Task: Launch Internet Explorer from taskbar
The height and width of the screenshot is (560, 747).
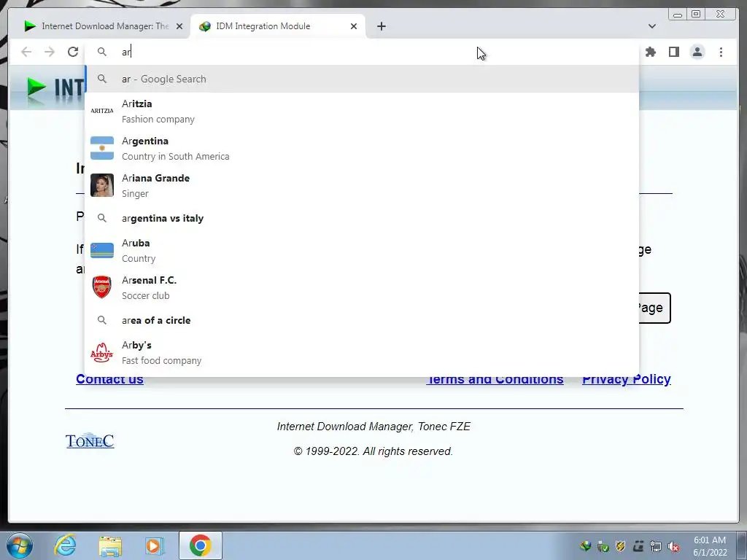Action: [65, 545]
